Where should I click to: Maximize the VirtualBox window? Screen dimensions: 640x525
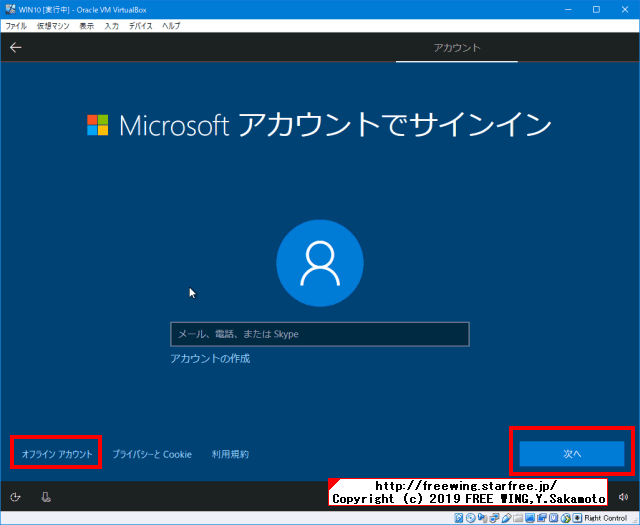(x=596, y=9)
